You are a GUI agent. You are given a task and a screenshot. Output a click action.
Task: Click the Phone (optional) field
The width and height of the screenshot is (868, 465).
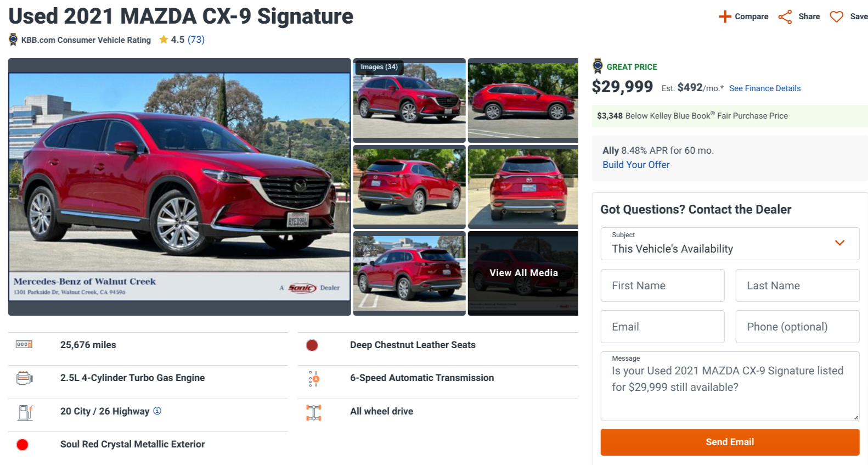coord(797,327)
